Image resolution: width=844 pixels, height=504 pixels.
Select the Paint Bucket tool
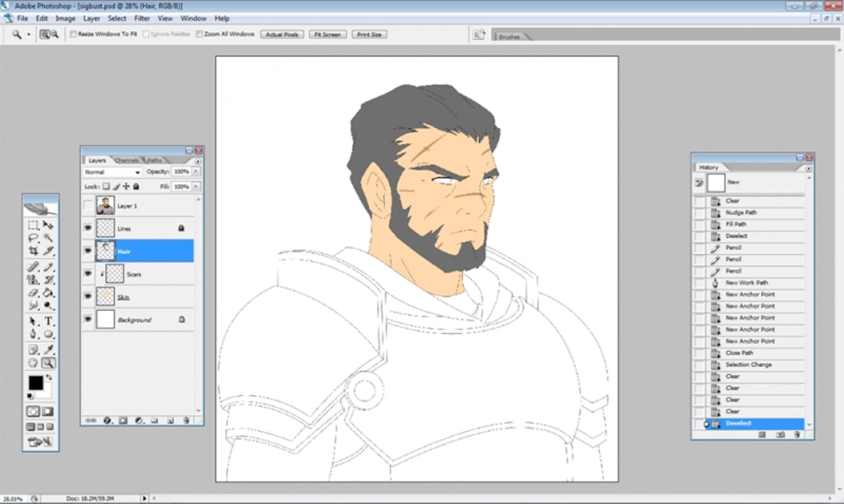(49, 293)
